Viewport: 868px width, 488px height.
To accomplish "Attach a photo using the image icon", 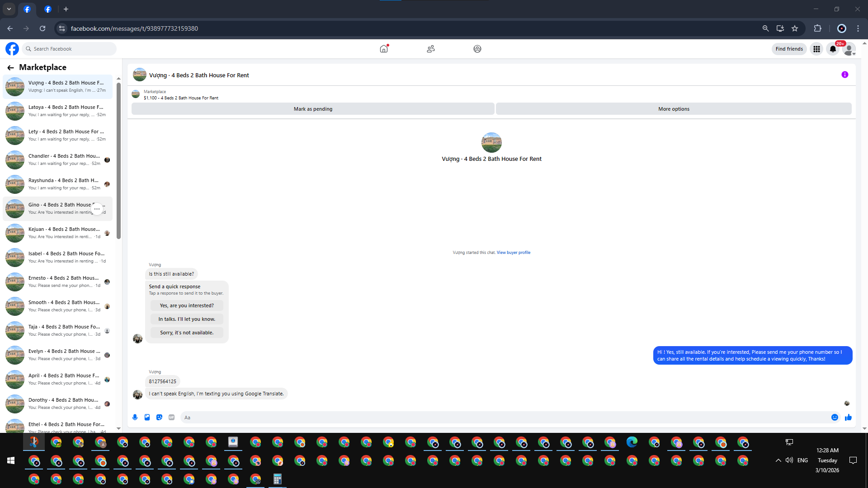I will tap(147, 418).
